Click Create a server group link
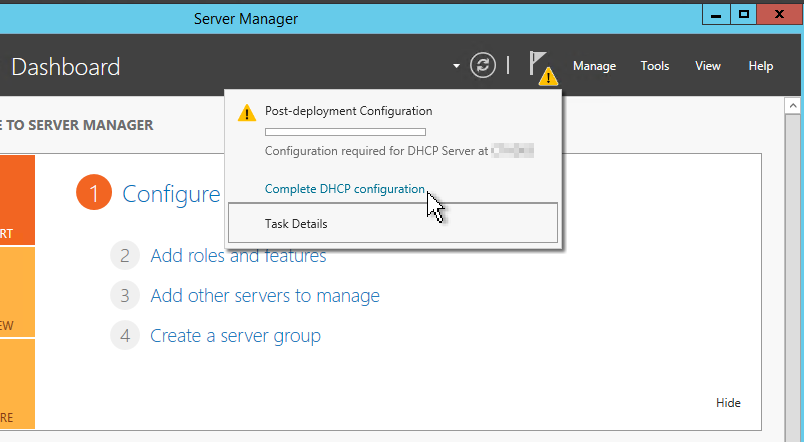 (235, 336)
